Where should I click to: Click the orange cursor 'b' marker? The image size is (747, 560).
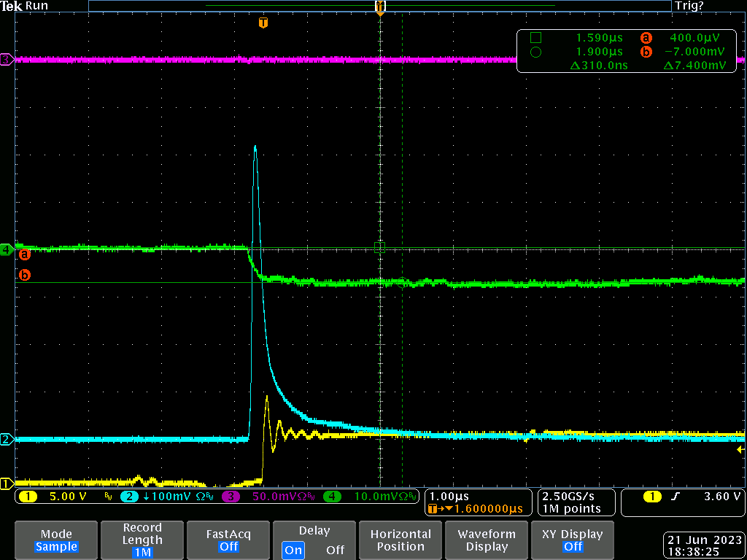coord(25,276)
